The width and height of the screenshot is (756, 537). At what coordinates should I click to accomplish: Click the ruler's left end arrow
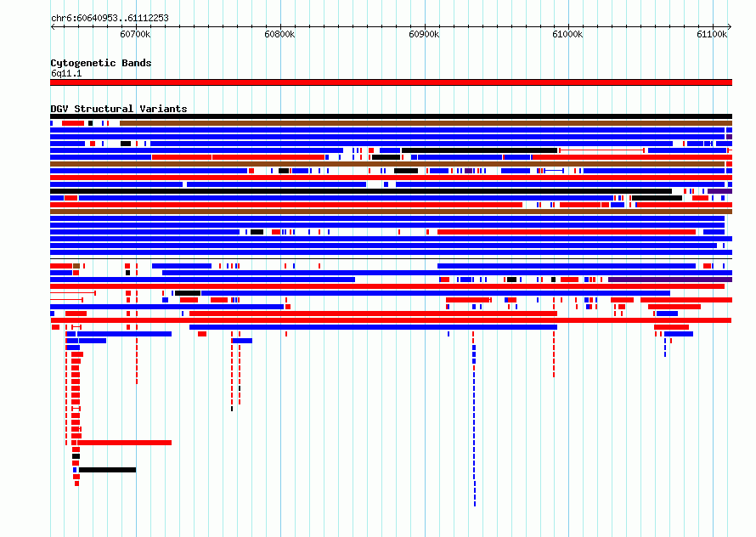(x=53, y=27)
